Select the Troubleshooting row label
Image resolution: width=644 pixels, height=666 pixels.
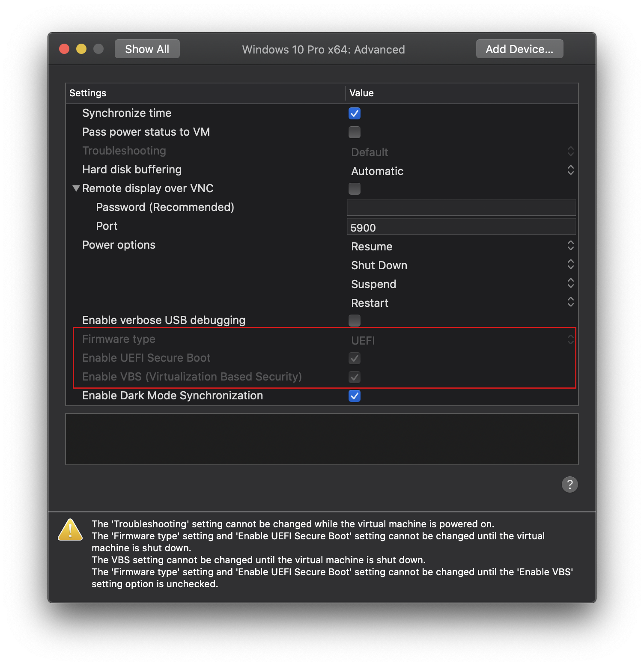(124, 151)
